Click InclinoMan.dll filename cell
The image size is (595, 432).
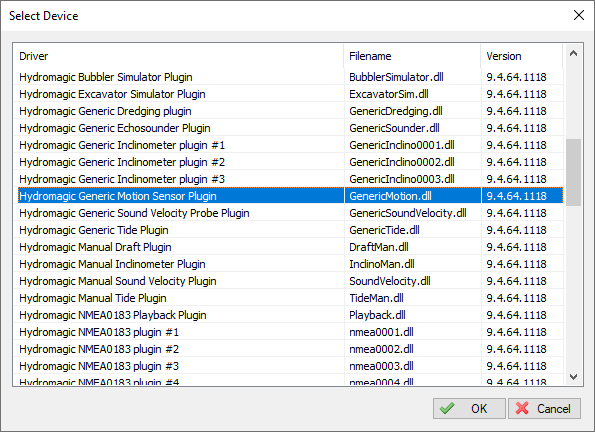tap(412, 264)
